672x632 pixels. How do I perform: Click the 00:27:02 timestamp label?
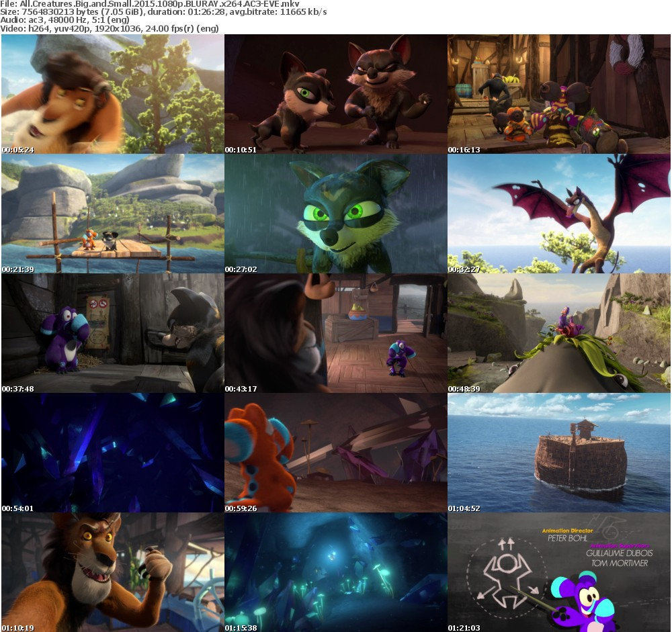click(241, 269)
